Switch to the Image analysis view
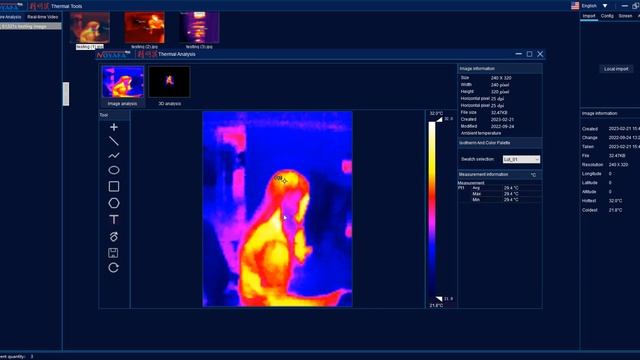 tap(123, 87)
